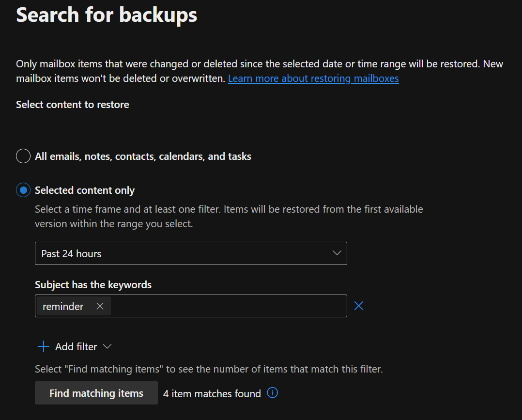Screen dimensions: 522x420
Task: Click the Search for backups title
Action: point(107,15)
